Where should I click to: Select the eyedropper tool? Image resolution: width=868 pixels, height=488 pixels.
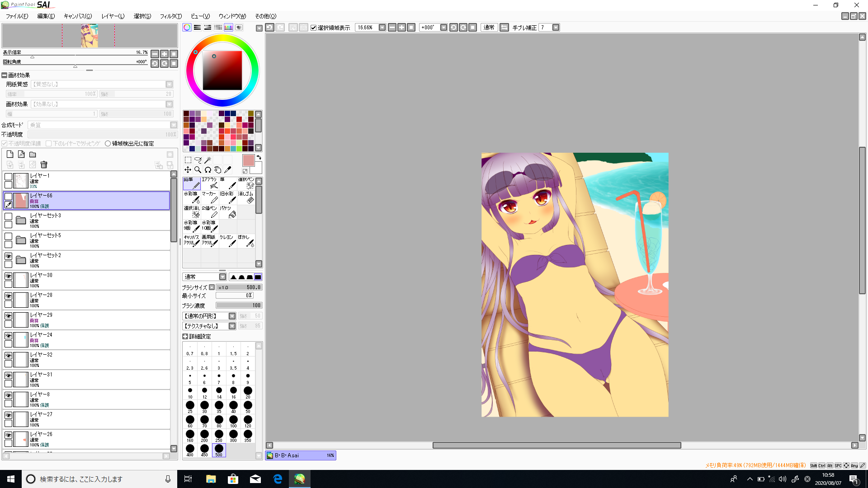click(x=228, y=170)
